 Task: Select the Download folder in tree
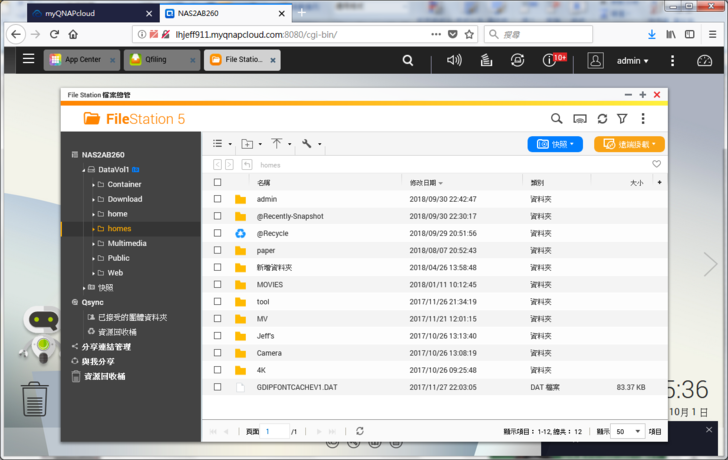125,199
